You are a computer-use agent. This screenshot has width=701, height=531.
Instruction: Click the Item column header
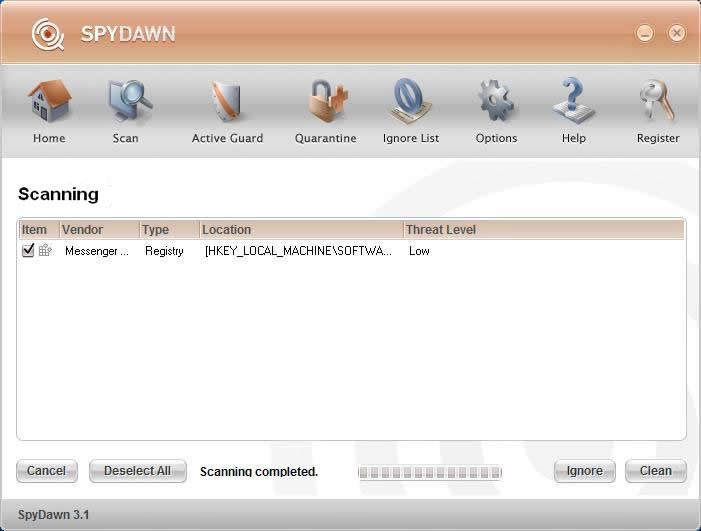[38, 230]
